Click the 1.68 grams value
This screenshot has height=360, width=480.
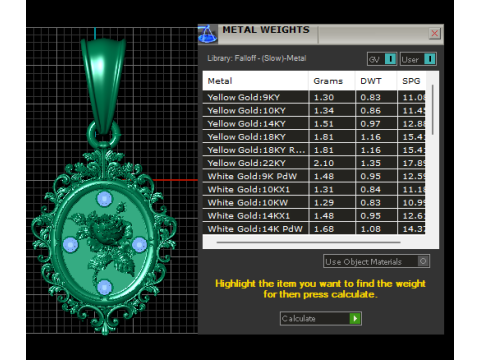pos(324,229)
